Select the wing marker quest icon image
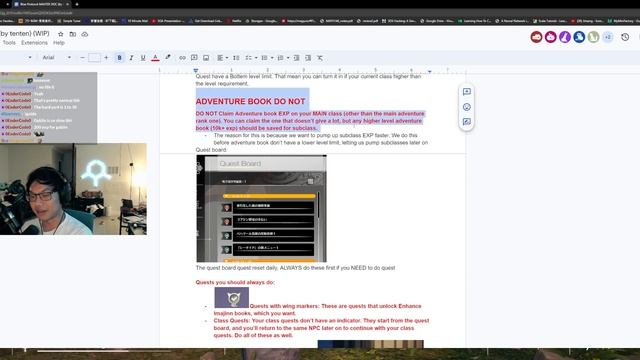 (x=232, y=298)
